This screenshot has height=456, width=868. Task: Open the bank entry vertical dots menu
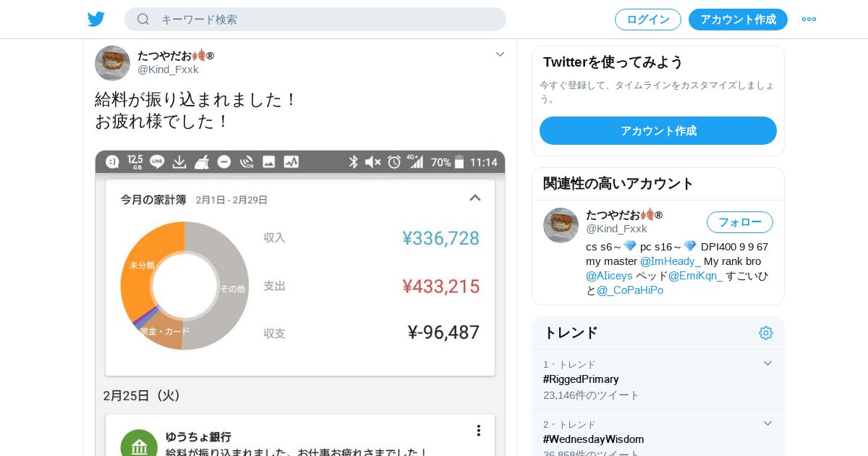tap(478, 431)
